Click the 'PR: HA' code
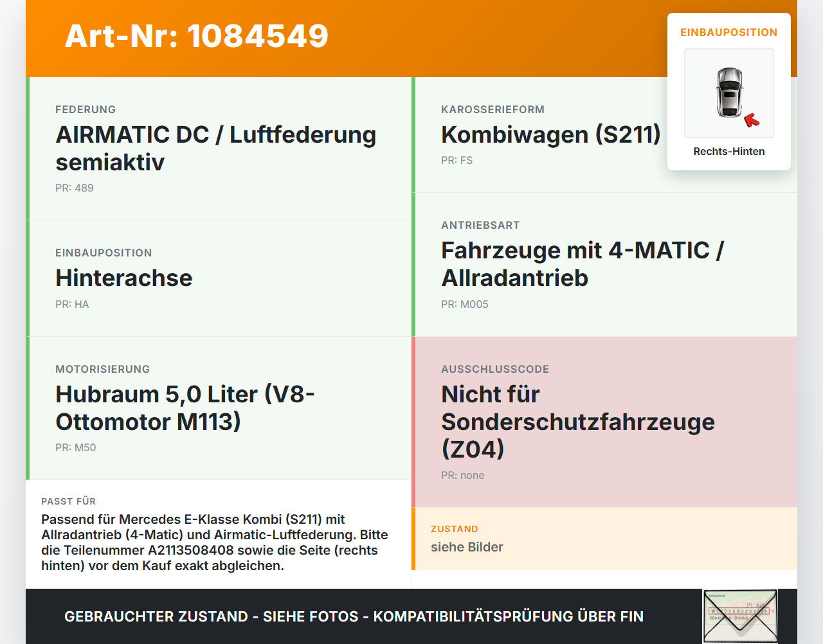 (x=72, y=305)
